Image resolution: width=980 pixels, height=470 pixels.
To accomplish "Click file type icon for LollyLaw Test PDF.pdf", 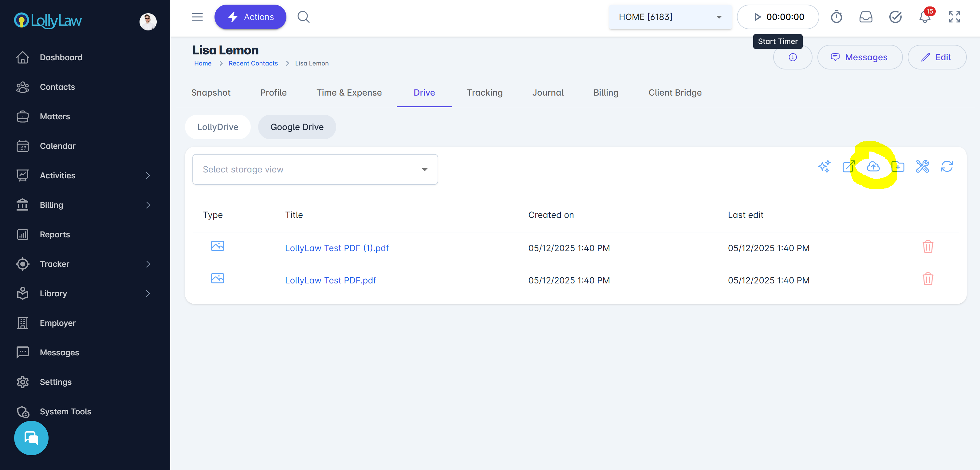I will click(x=218, y=278).
